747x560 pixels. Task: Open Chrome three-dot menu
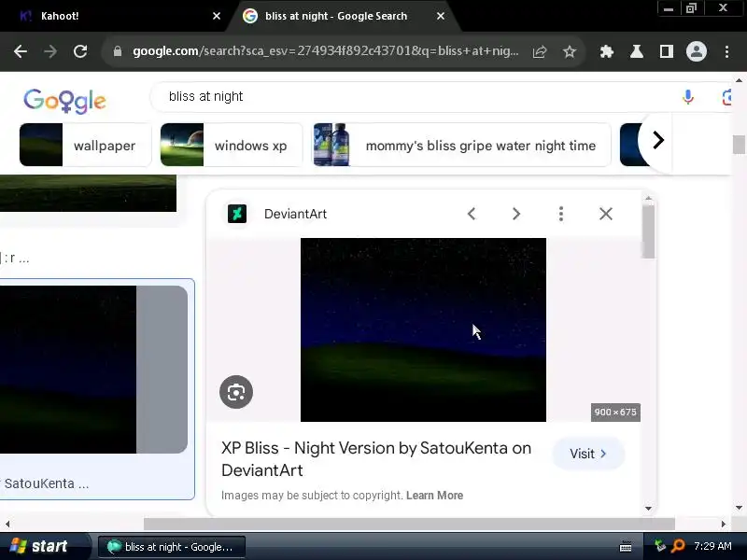coord(726,51)
